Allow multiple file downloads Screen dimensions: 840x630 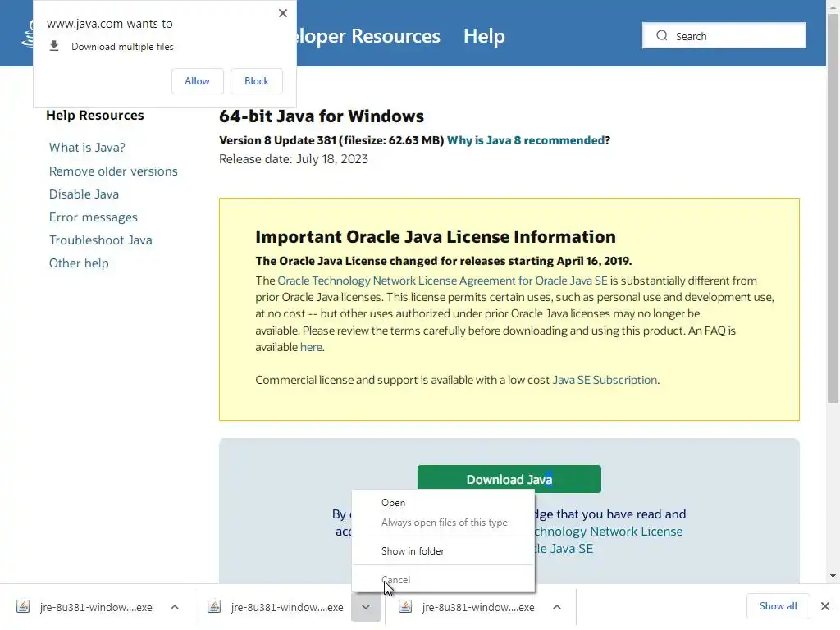pos(197,81)
